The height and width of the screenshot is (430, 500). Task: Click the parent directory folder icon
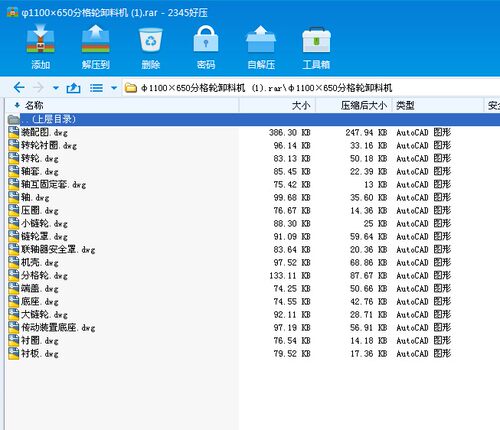coord(13,119)
